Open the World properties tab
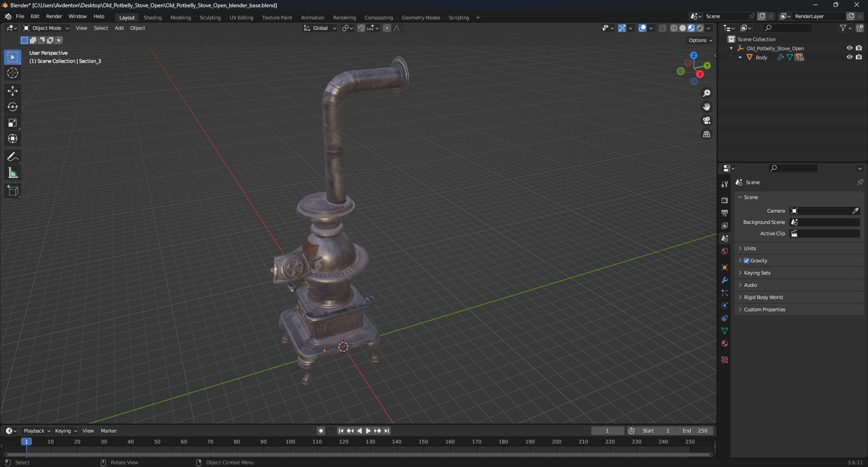Viewport: 868px width, 467px height. pyautogui.click(x=725, y=251)
